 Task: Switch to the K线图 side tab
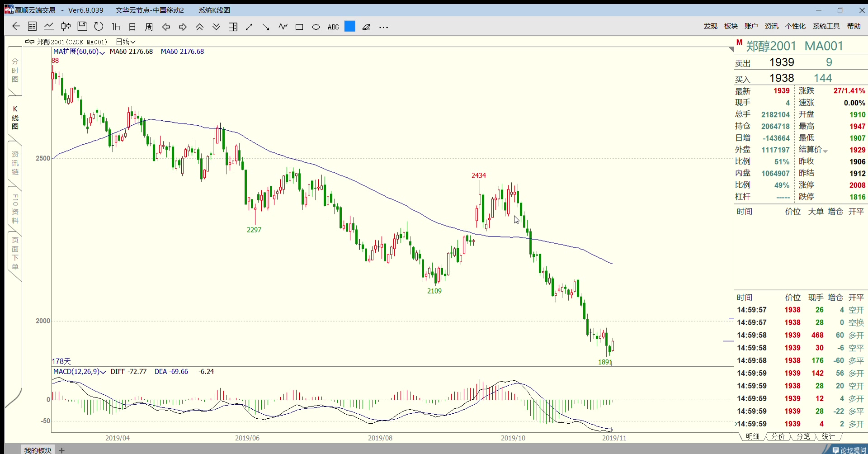click(15, 118)
